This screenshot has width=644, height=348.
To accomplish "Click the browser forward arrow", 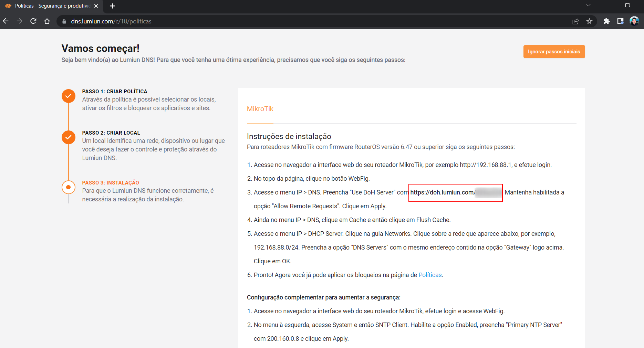I will pyautogui.click(x=20, y=21).
